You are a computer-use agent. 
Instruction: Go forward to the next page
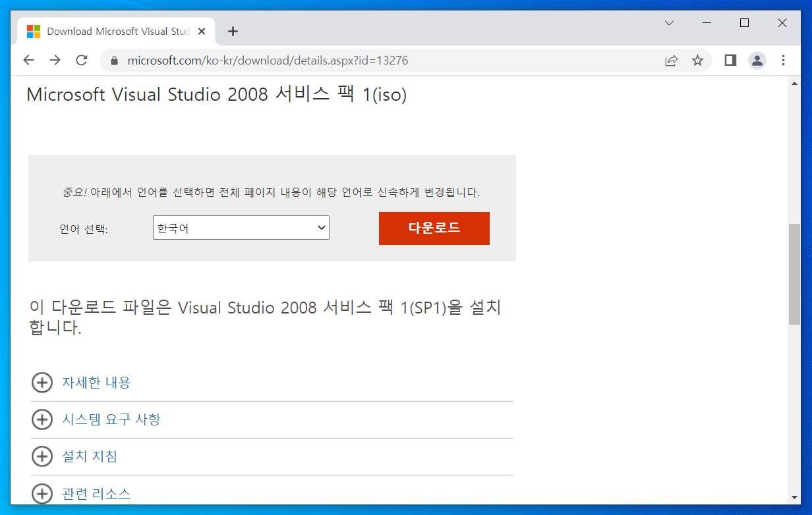click(x=55, y=61)
